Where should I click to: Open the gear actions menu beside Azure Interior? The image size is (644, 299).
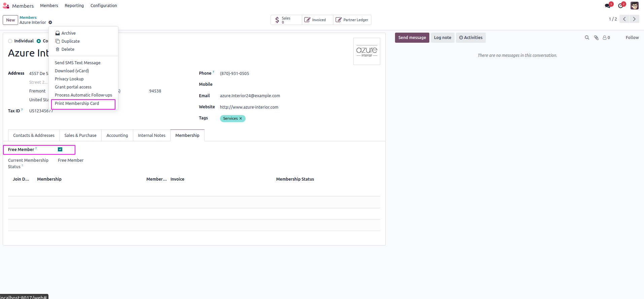[50, 23]
